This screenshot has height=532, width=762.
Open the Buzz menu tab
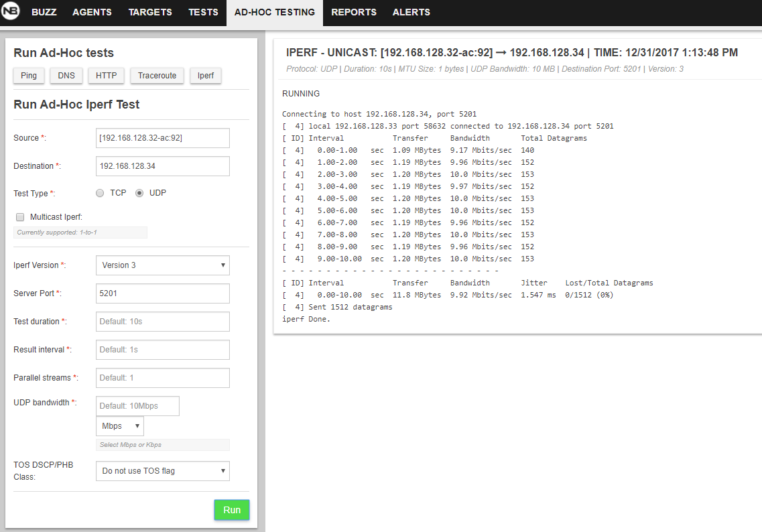click(x=44, y=12)
